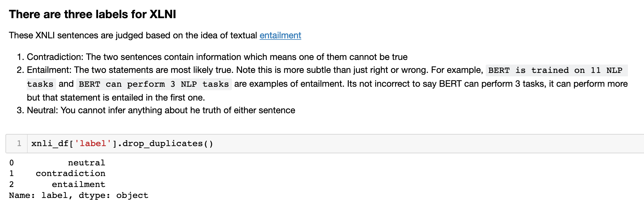Click the 'There are three labels' heading

[92, 14]
